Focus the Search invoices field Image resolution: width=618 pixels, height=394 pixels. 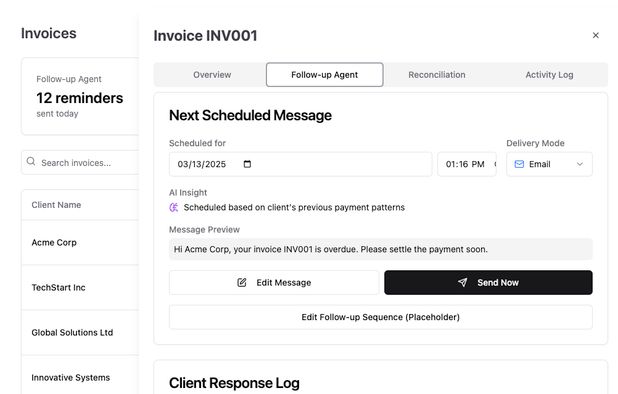pyautogui.click(x=80, y=162)
